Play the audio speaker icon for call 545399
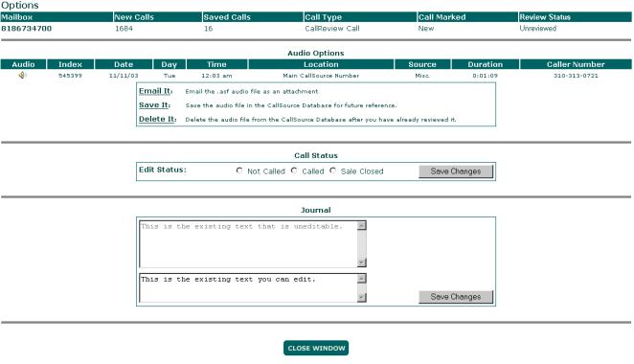The image size is (634, 364). pos(22,75)
